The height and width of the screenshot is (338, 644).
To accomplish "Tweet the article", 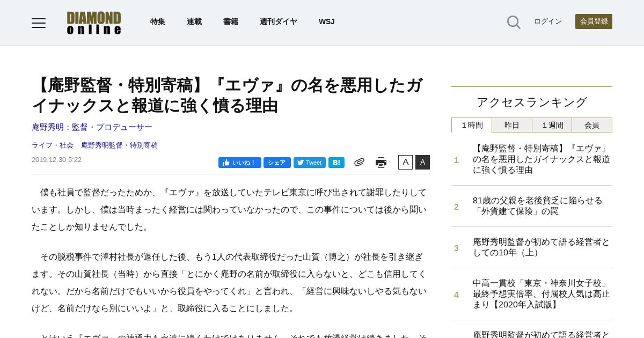I will (x=310, y=163).
